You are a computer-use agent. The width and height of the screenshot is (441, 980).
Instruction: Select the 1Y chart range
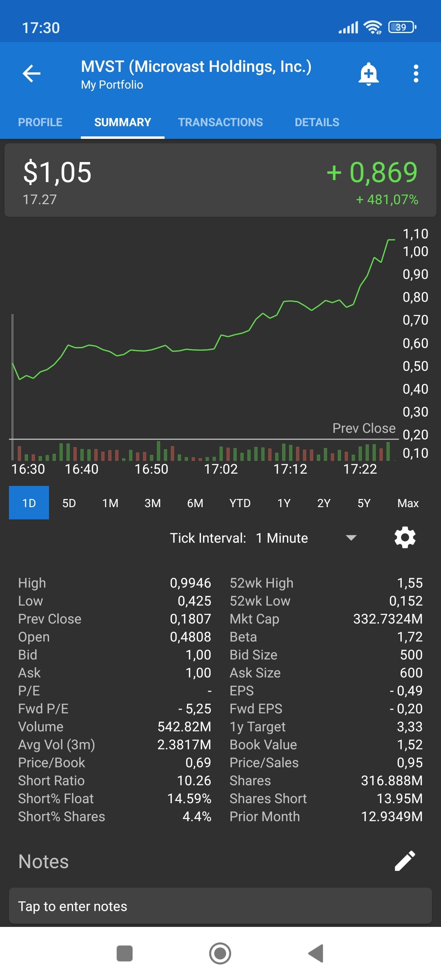click(284, 503)
